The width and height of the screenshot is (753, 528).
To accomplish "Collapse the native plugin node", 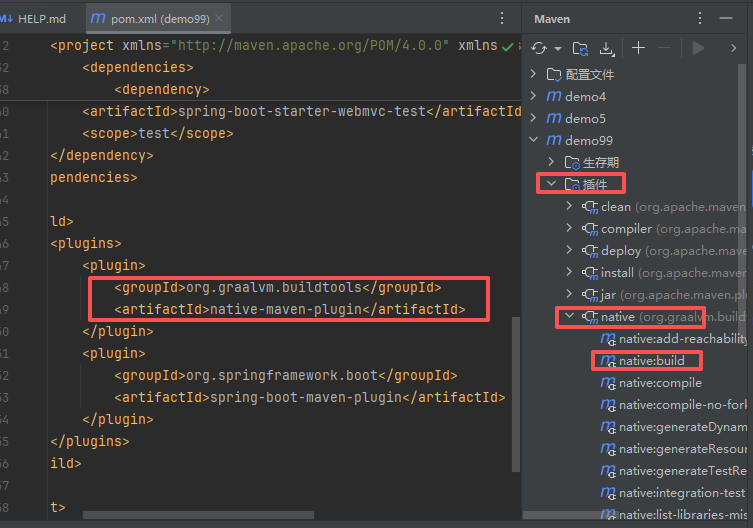I will [x=570, y=316].
